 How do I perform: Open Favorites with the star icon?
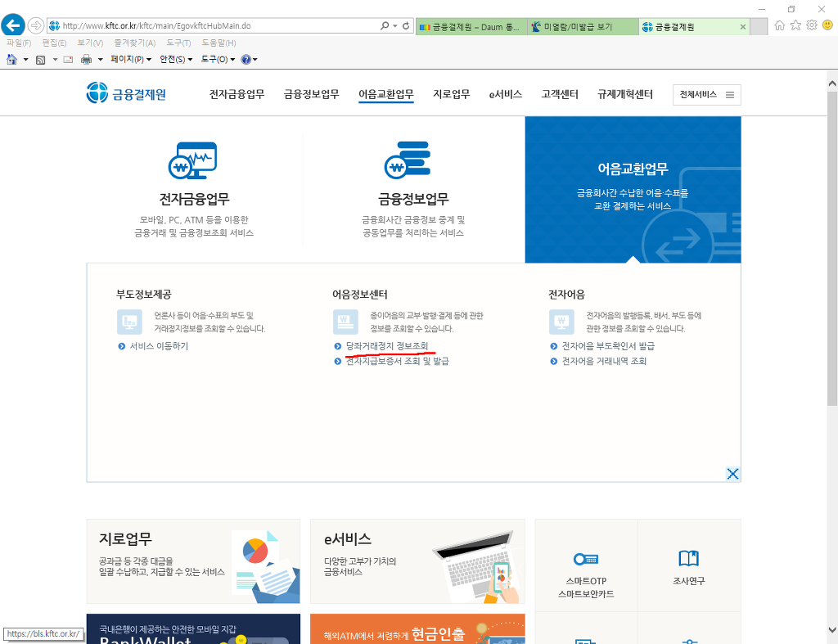click(x=795, y=25)
